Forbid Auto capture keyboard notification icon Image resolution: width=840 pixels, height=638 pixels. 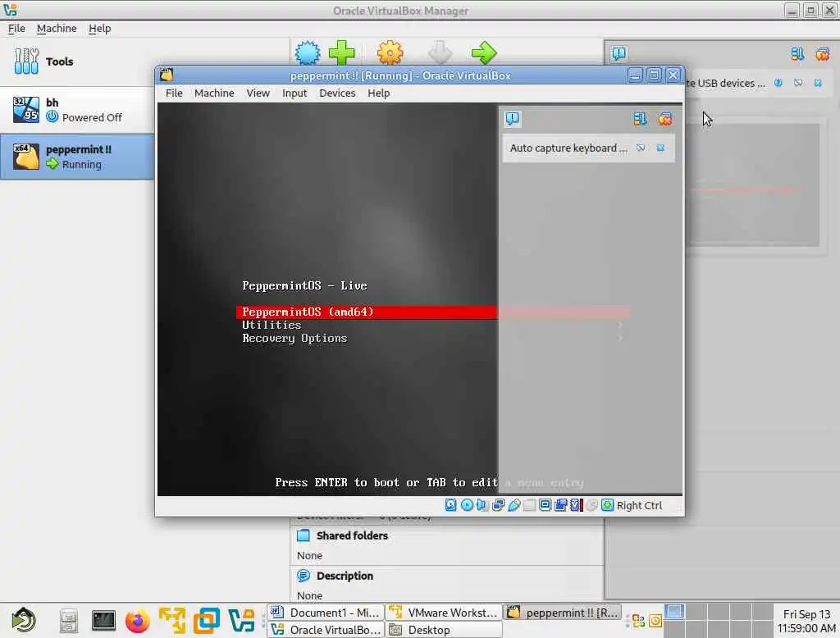pos(641,148)
